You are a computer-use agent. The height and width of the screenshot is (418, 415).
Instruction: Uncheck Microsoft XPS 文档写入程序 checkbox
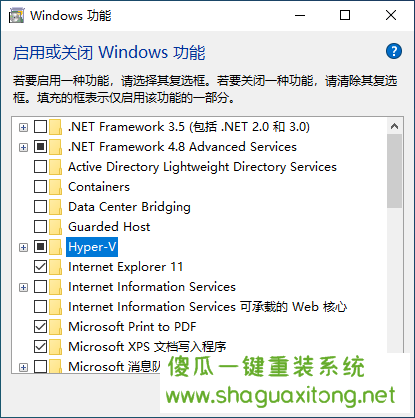[40, 347]
